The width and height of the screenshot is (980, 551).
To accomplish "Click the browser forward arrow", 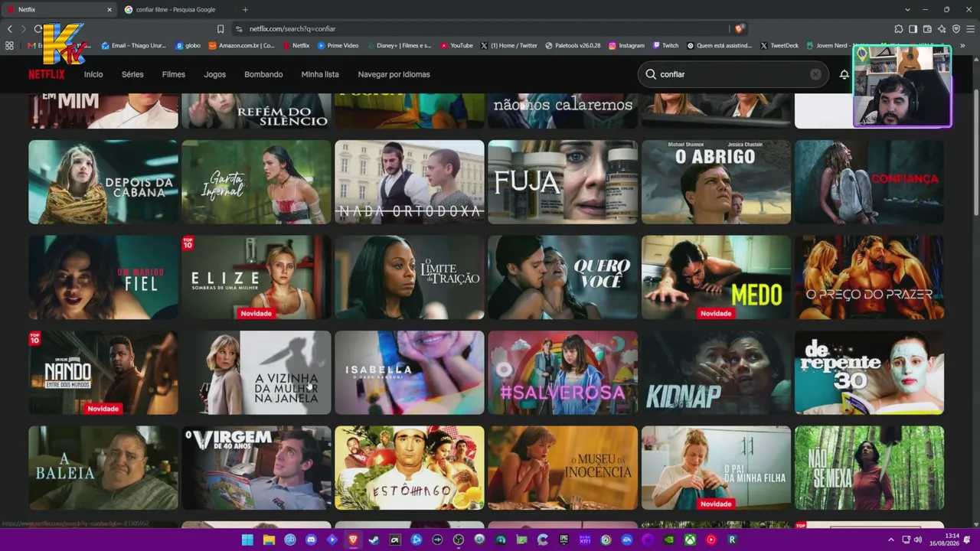I will 23,29.
